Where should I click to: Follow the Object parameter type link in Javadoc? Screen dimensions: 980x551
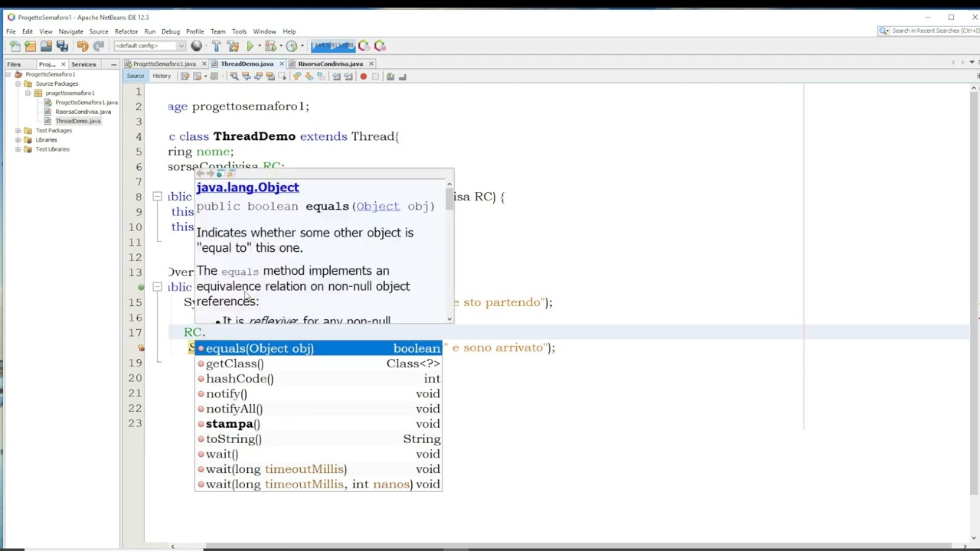(377, 207)
